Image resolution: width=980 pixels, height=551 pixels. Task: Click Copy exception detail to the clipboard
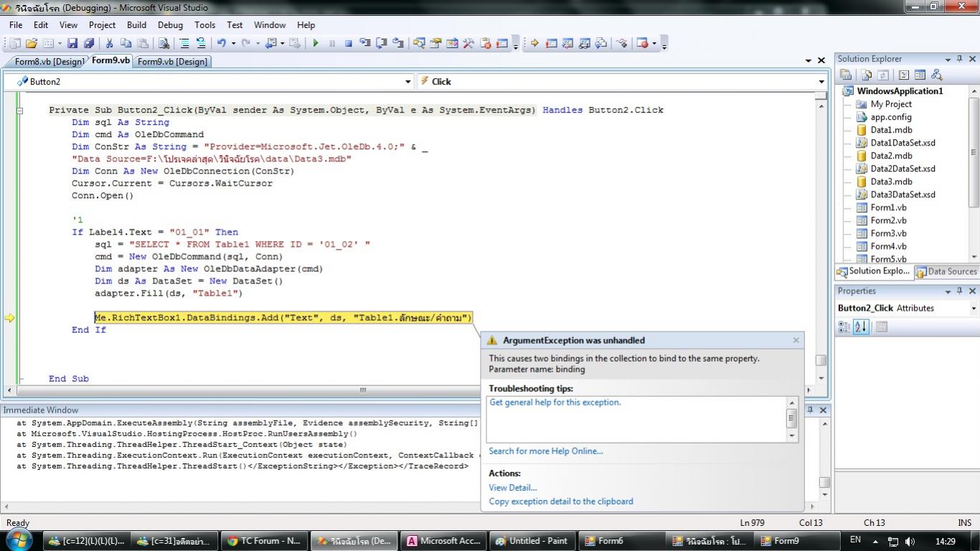(x=560, y=501)
